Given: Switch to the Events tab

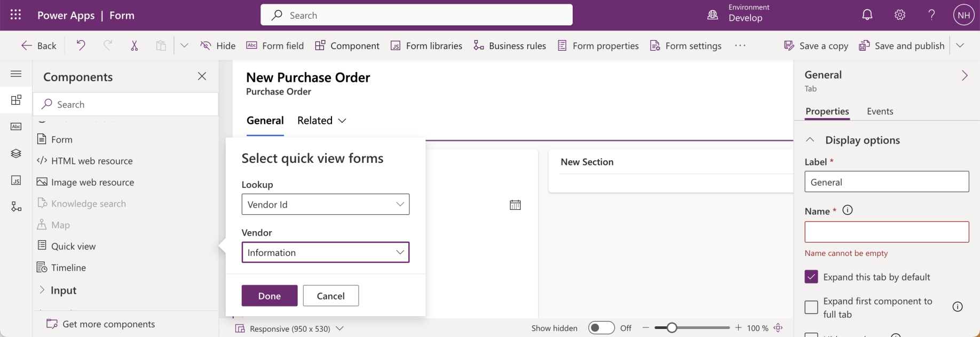Looking at the screenshot, I should 880,111.
